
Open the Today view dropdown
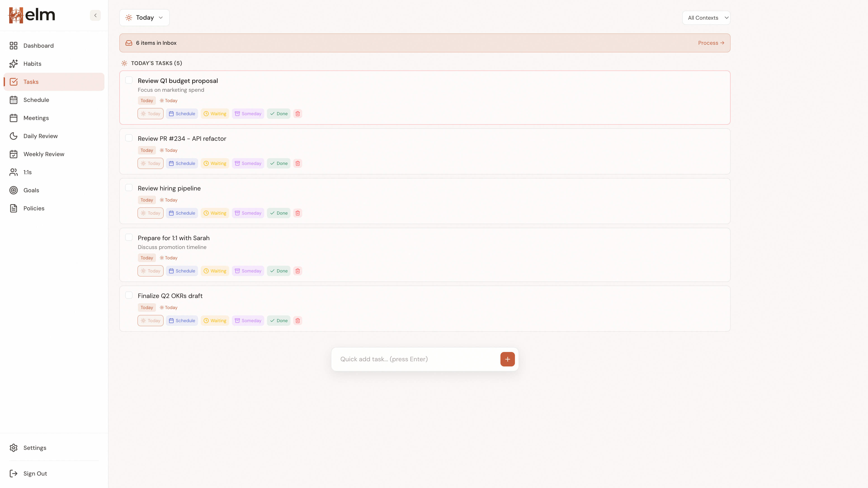(144, 18)
